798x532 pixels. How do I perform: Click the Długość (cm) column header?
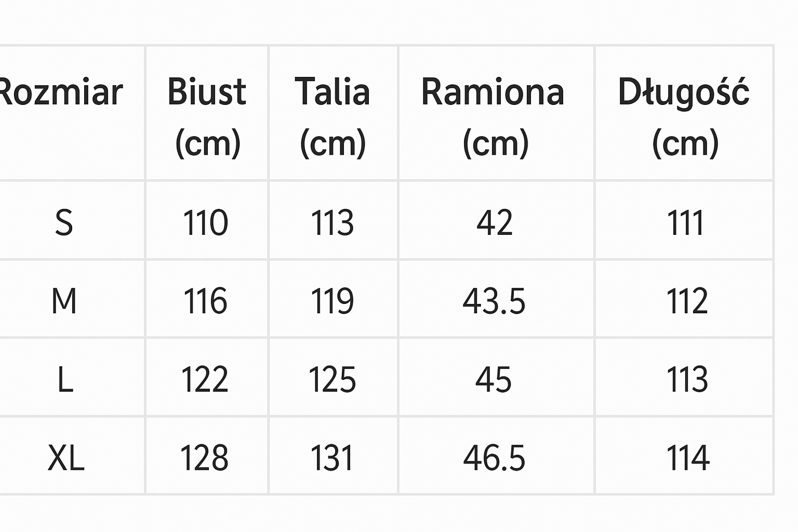point(684,115)
